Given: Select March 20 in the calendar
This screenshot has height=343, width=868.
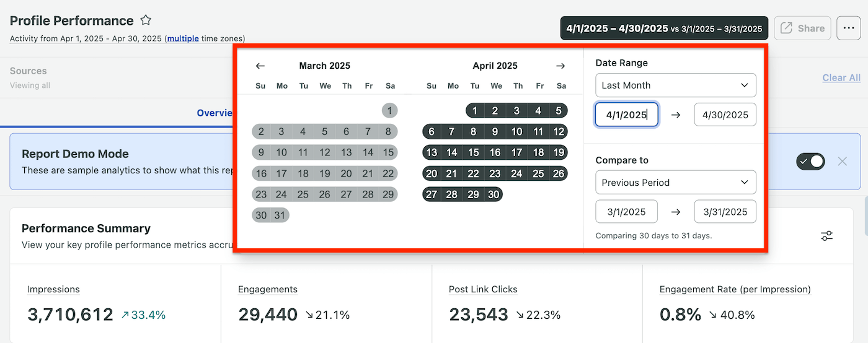Looking at the screenshot, I should click(x=346, y=173).
